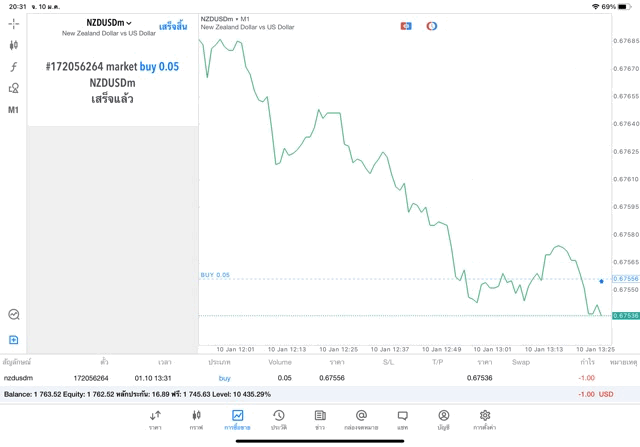
Task: Tap current price 0.67536 in position row
Action: (x=480, y=378)
